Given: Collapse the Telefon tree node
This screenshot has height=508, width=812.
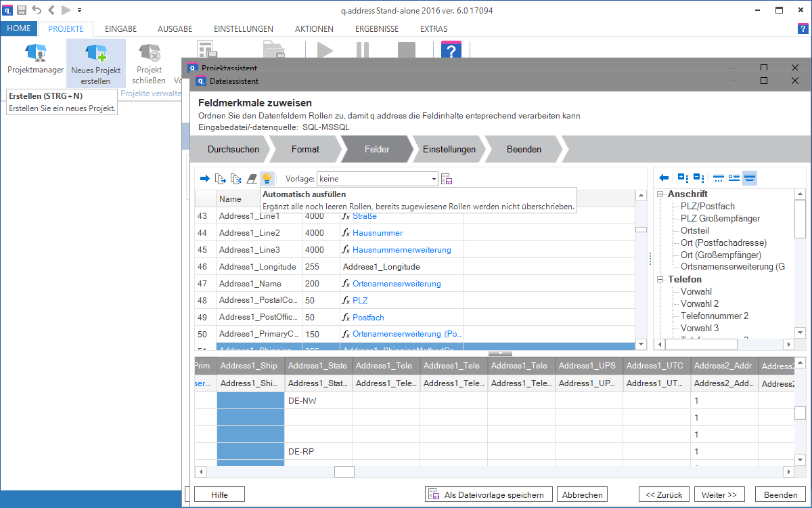Looking at the screenshot, I should pos(660,279).
